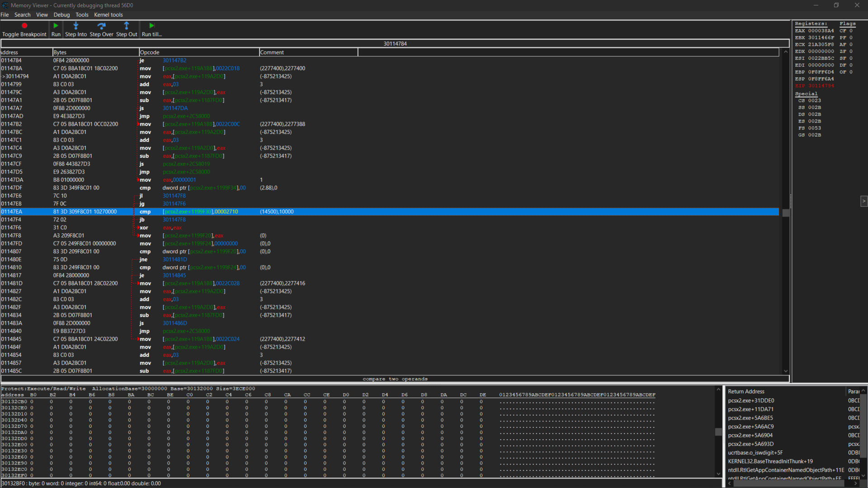Click the Step Out icon
Viewport: 868px width, 488px height.
tap(126, 26)
